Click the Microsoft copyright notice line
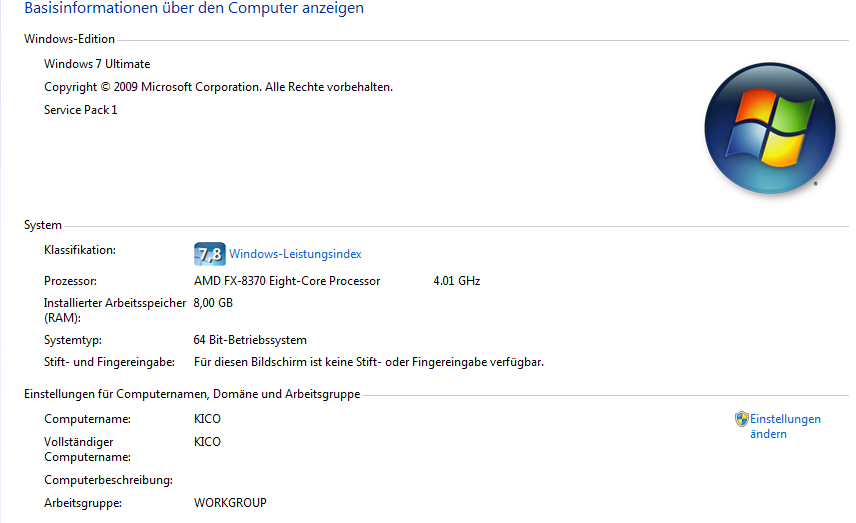Viewport: 856px width, 523px height. click(x=218, y=87)
